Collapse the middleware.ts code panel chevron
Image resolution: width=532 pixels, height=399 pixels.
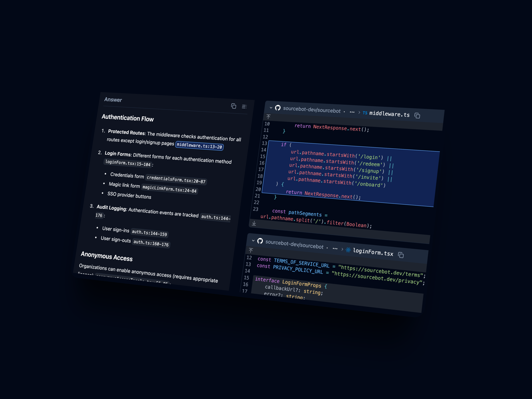pos(271,108)
